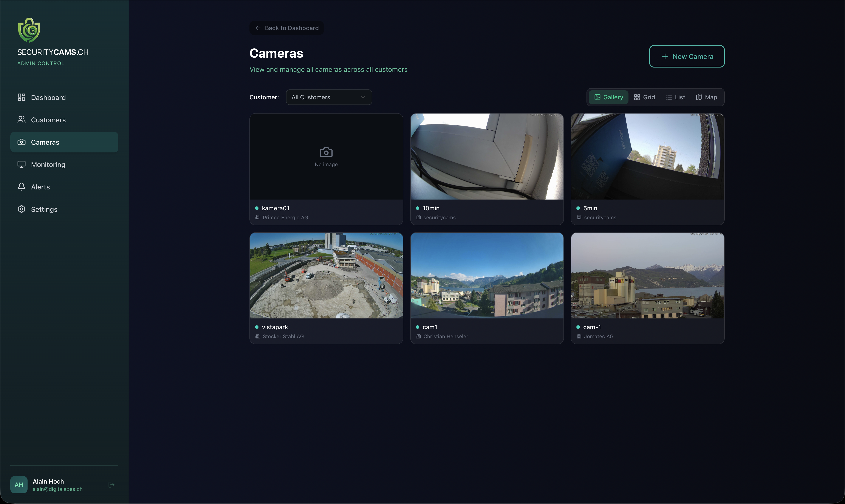
Task: Click the logout icon next to Alain Hoch
Action: click(111, 485)
